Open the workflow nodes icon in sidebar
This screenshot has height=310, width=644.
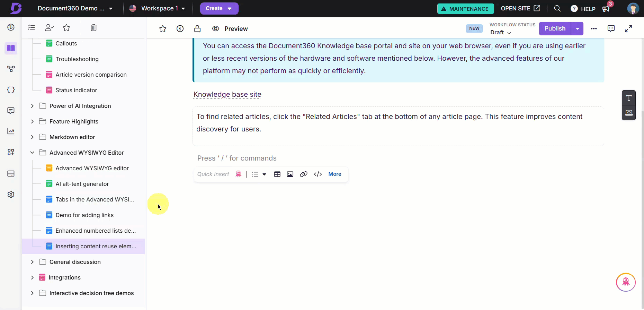(x=11, y=69)
